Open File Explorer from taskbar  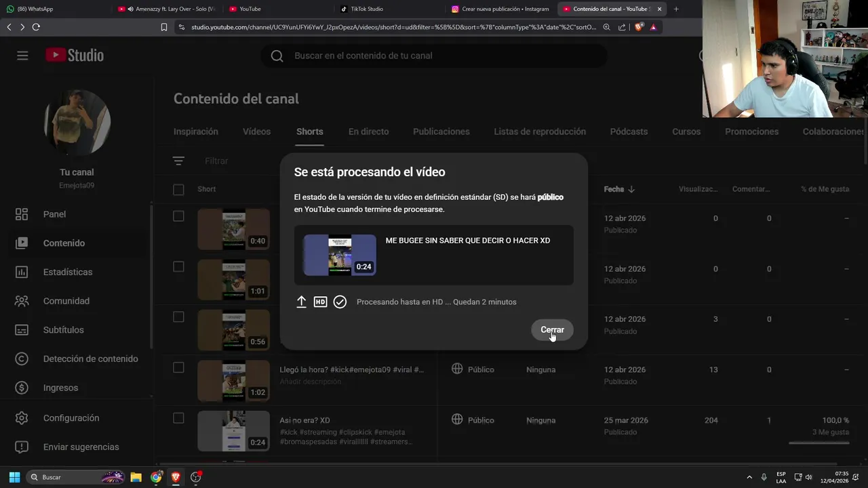136,477
